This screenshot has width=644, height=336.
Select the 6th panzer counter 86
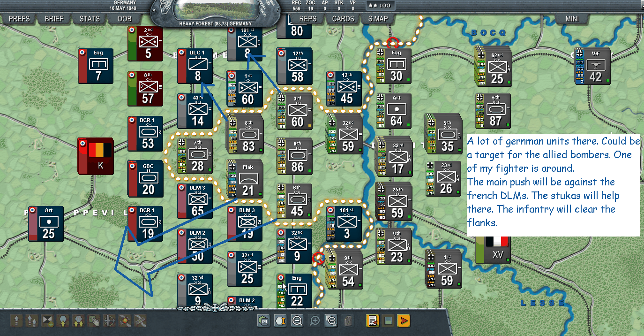point(294,156)
